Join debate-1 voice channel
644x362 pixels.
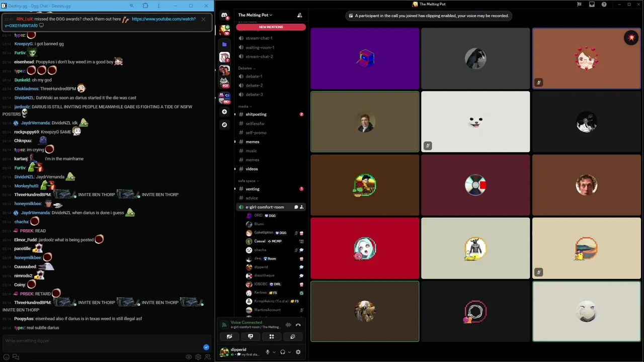point(271,76)
